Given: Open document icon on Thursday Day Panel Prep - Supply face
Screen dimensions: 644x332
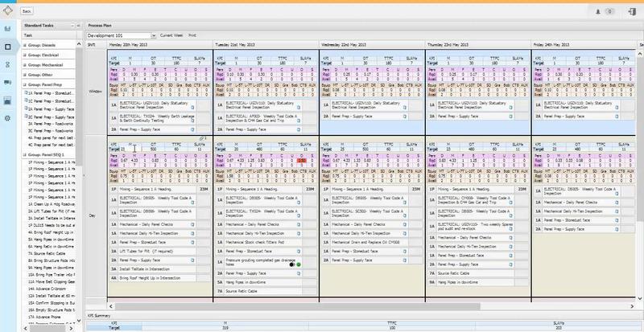Looking at the screenshot, I should 510,264.
